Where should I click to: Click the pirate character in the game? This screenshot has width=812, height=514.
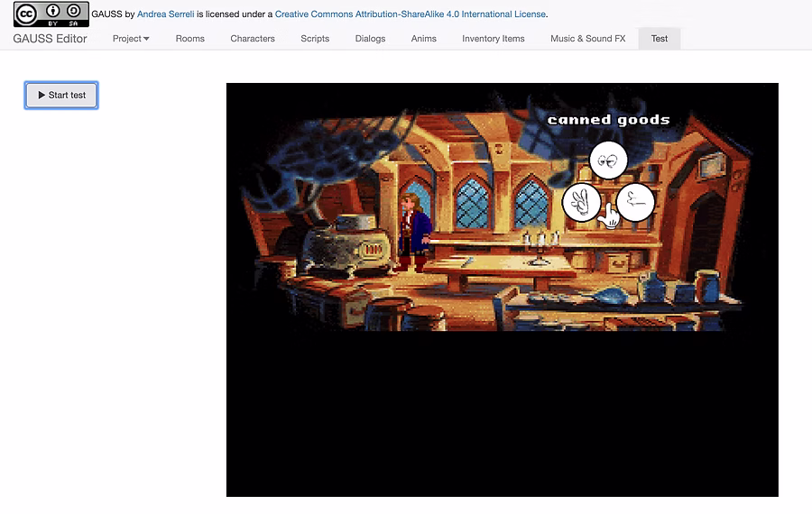[x=414, y=232]
